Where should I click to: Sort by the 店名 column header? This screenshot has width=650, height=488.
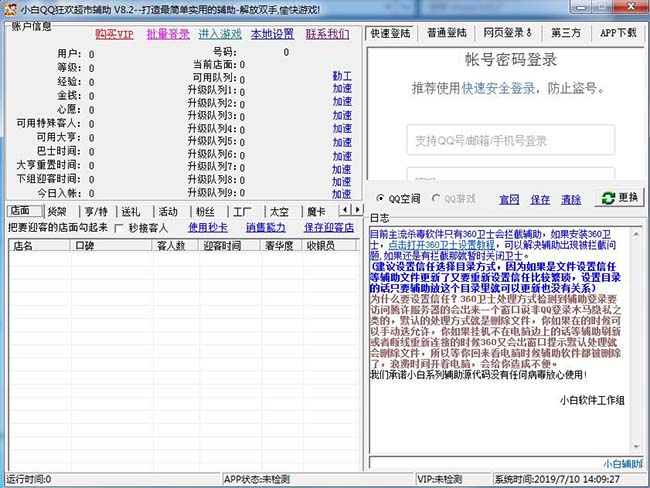40,245
